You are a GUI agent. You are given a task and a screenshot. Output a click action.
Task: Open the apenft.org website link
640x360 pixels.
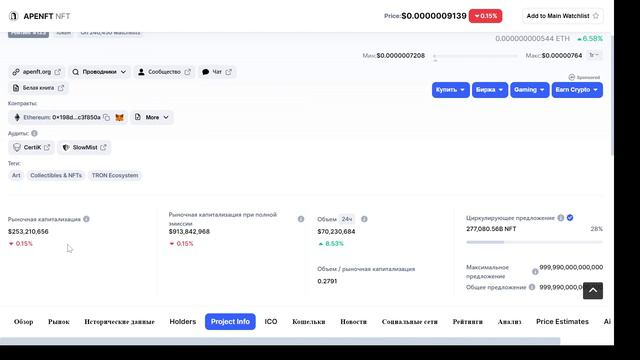[36, 72]
